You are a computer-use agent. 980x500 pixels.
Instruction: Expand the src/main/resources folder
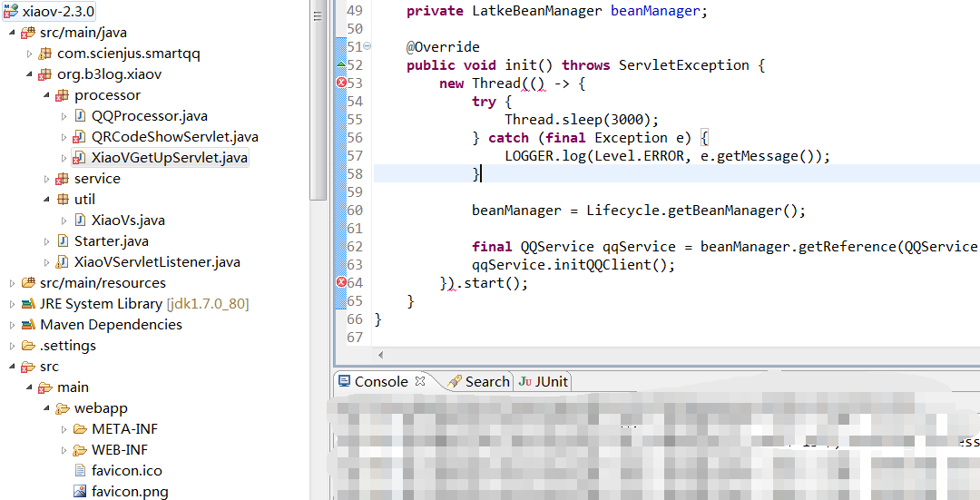pos(12,283)
